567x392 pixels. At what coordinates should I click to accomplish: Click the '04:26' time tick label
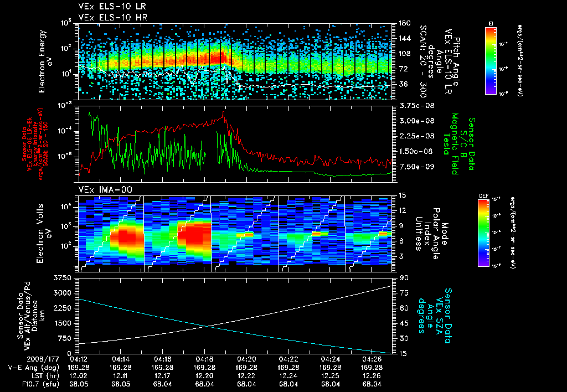coord(373,360)
